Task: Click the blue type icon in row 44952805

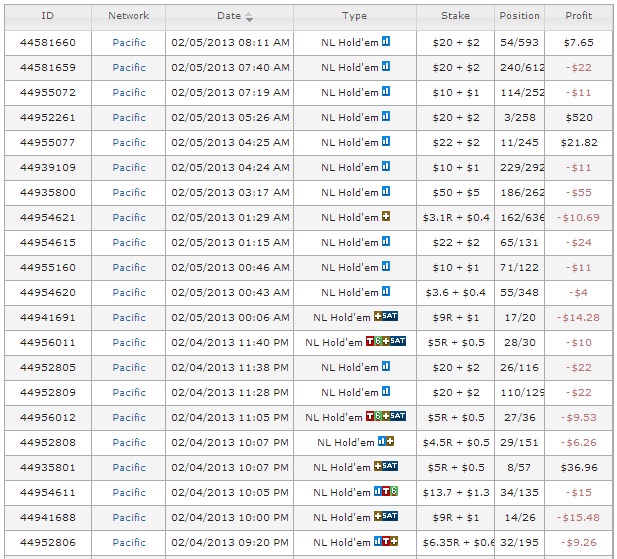Action: click(x=386, y=366)
